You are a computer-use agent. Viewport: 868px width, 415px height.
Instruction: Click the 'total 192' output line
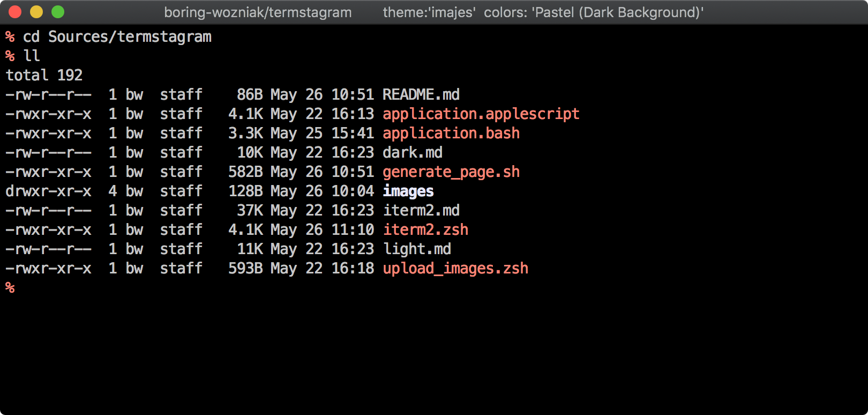coord(44,76)
